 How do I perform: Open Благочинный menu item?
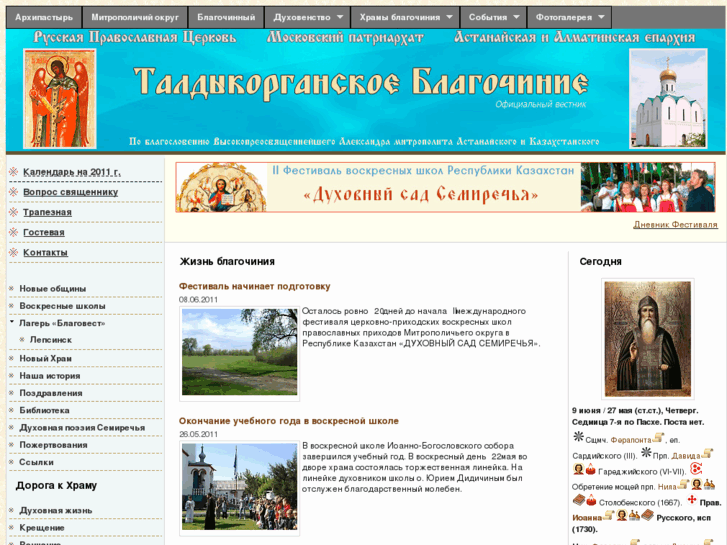pos(226,18)
